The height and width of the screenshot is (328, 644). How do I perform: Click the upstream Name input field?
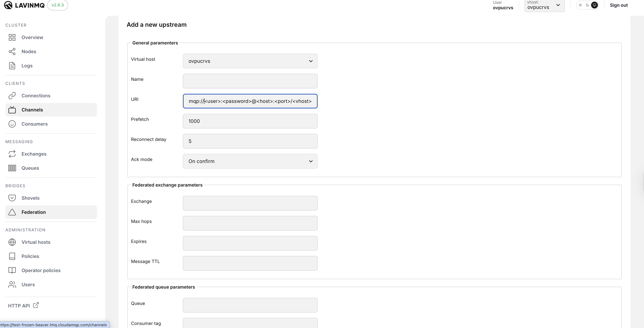point(250,81)
